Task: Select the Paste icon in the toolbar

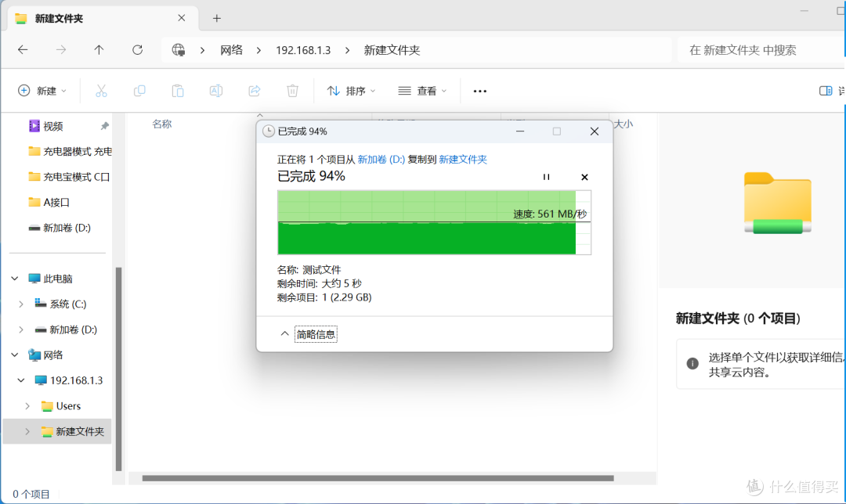Action: click(x=177, y=91)
